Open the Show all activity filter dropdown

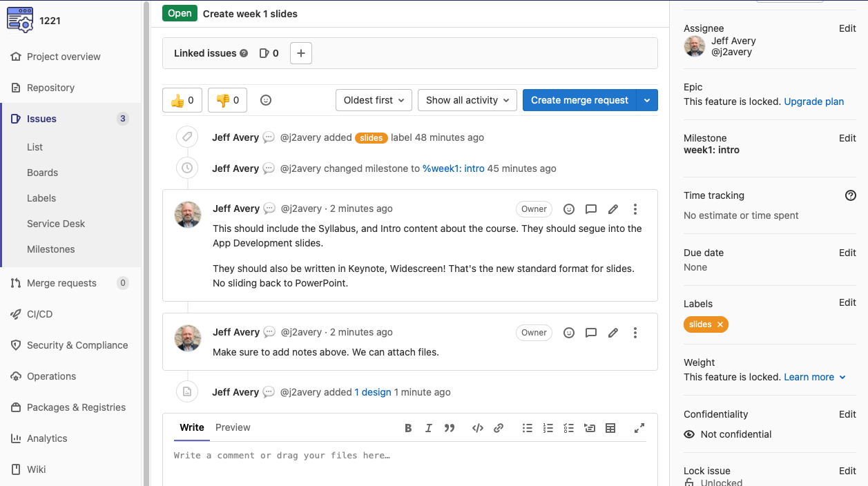(467, 99)
